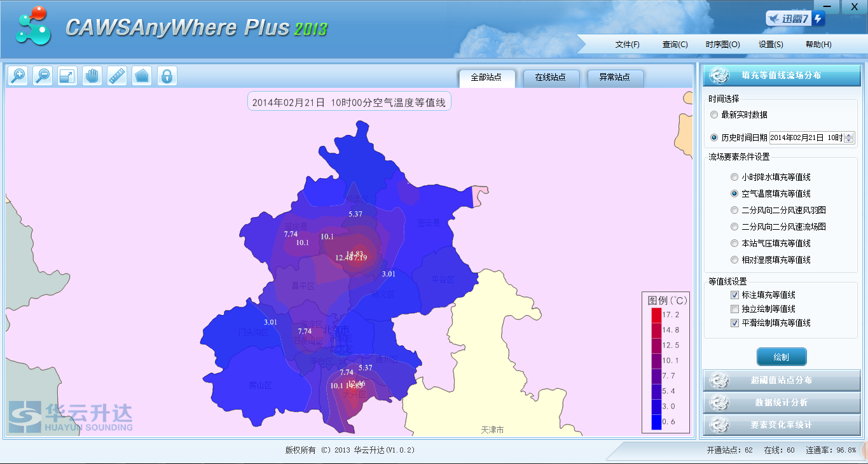Select the ruler measure distance tool

(117, 76)
